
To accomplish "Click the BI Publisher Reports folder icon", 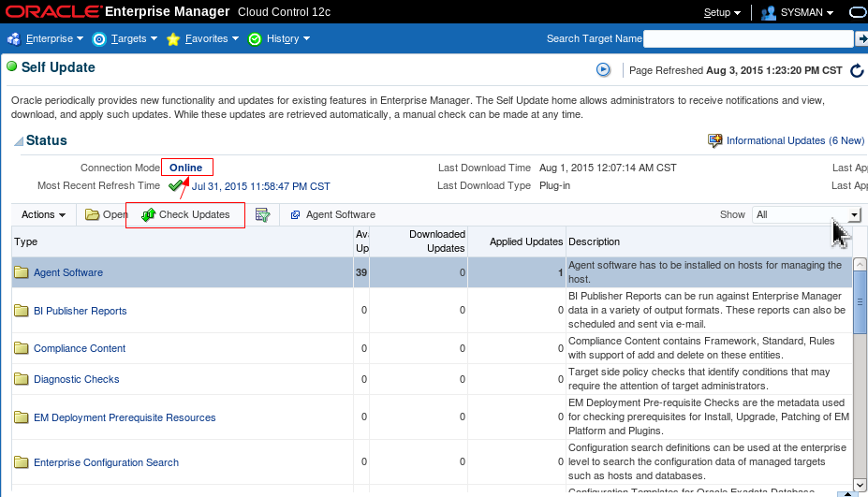I will point(21,311).
